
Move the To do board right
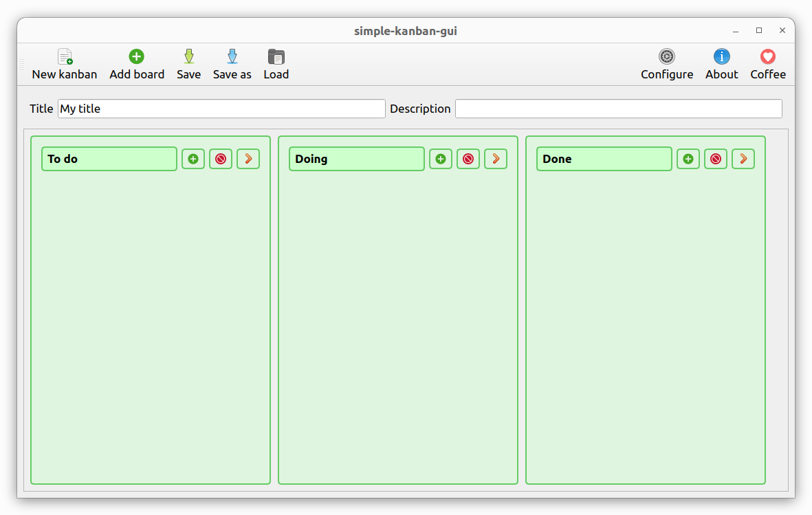pyautogui.click(x=248, y=159)
